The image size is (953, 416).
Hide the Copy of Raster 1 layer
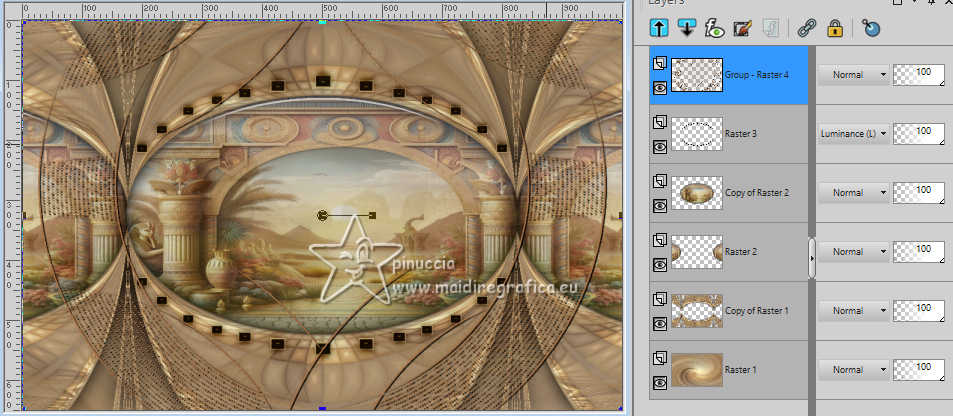[x=659, y=324]
